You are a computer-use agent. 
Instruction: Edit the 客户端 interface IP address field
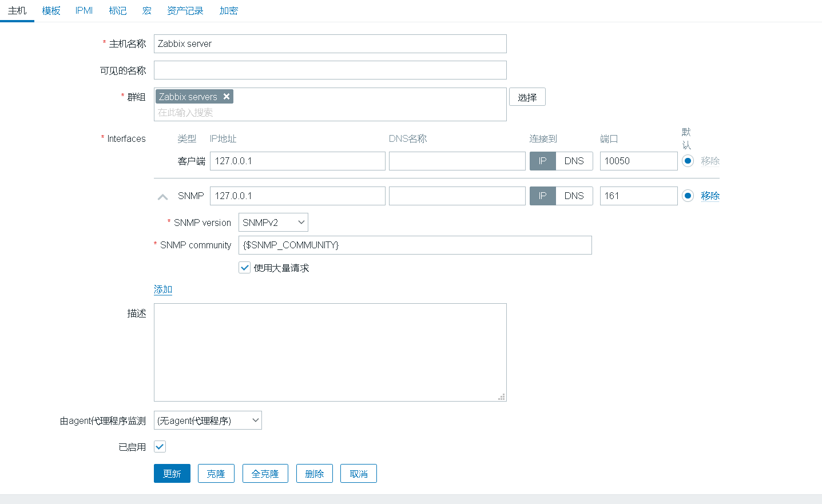[297, 161]
